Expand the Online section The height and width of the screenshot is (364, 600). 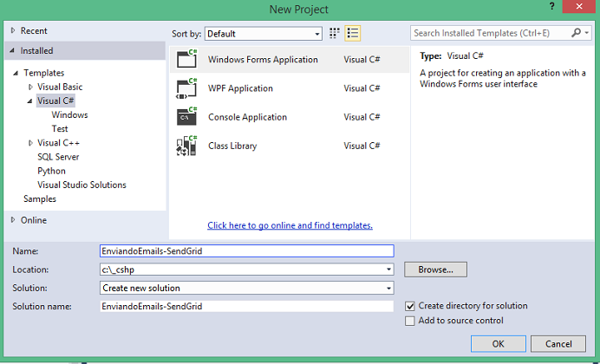tap(13, 220)
